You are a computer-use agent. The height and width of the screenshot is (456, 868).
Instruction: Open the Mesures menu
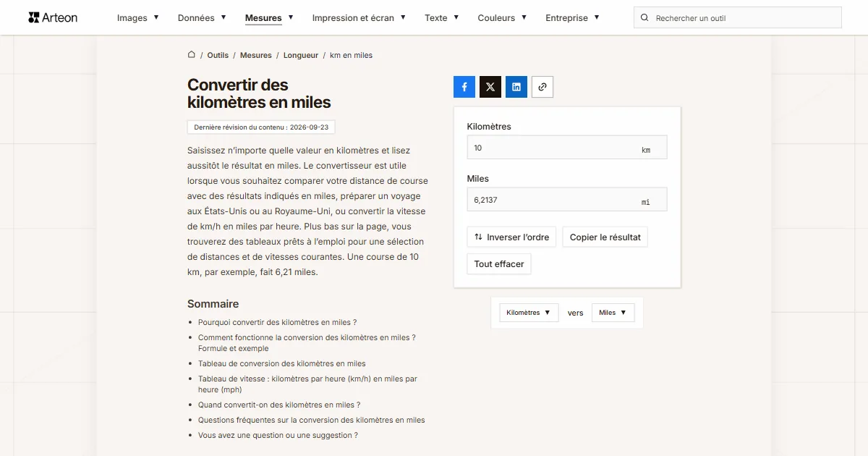[269, 18]
